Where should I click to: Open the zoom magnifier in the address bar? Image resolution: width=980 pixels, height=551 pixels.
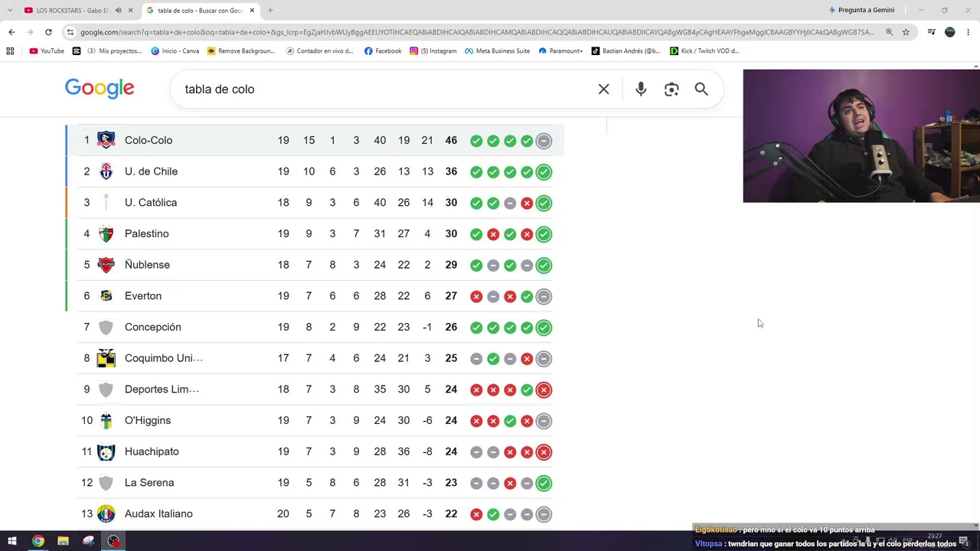coord(889,32)
